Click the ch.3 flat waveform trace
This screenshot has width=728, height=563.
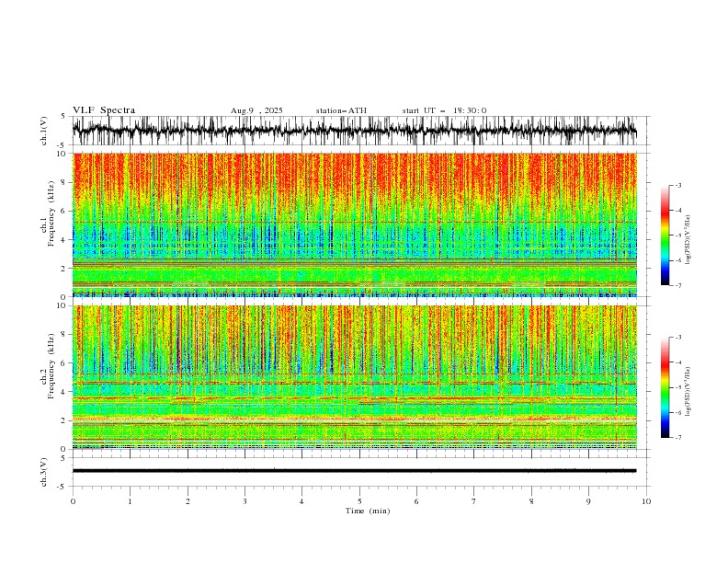(354, 471)
